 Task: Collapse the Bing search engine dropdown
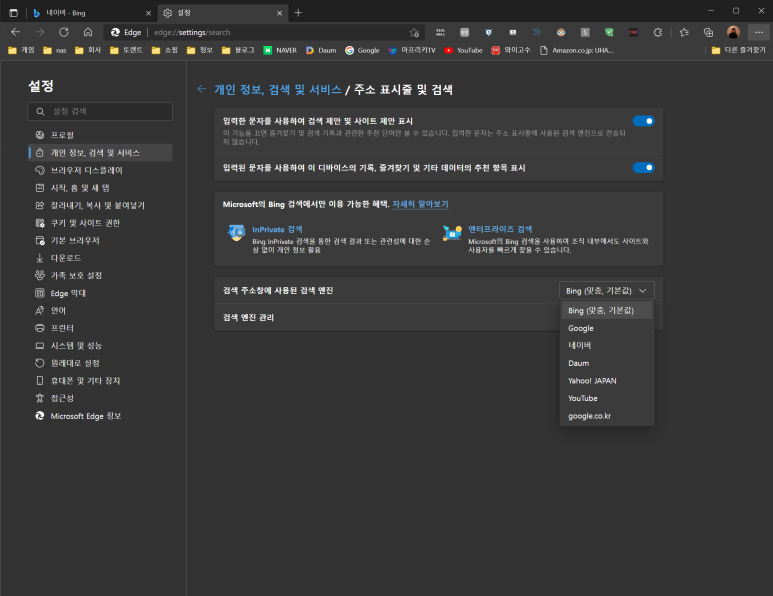pos(606,290)
